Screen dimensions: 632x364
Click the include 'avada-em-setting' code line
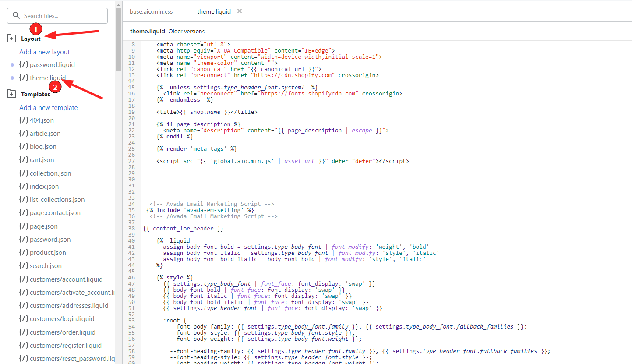pyautogui.click(x=200, y=210)
